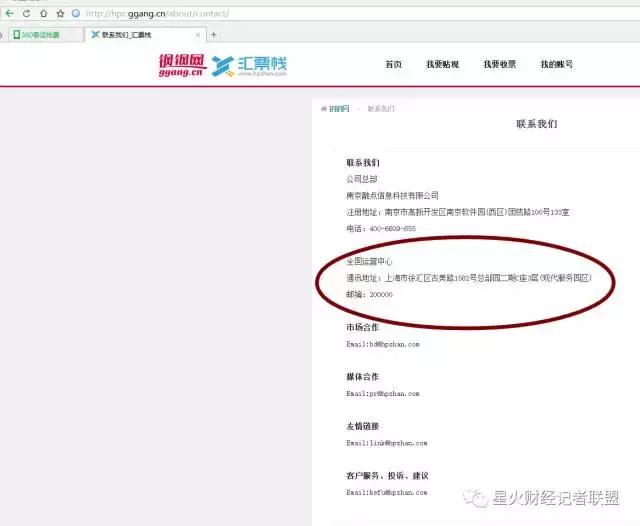This screenshot has width=640, height=526.
Task: Select the 南京融点信息科技有限公司 company name
Action: tap(392, 195)
